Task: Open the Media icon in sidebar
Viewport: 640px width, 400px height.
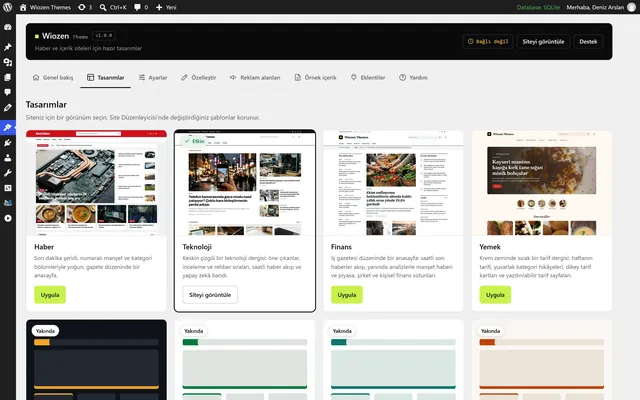Action: point(8,62)
